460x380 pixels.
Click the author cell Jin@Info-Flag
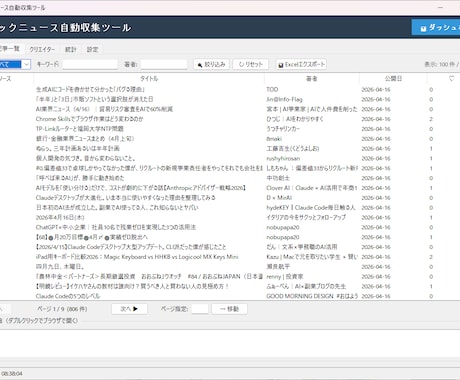pos(284,99)
